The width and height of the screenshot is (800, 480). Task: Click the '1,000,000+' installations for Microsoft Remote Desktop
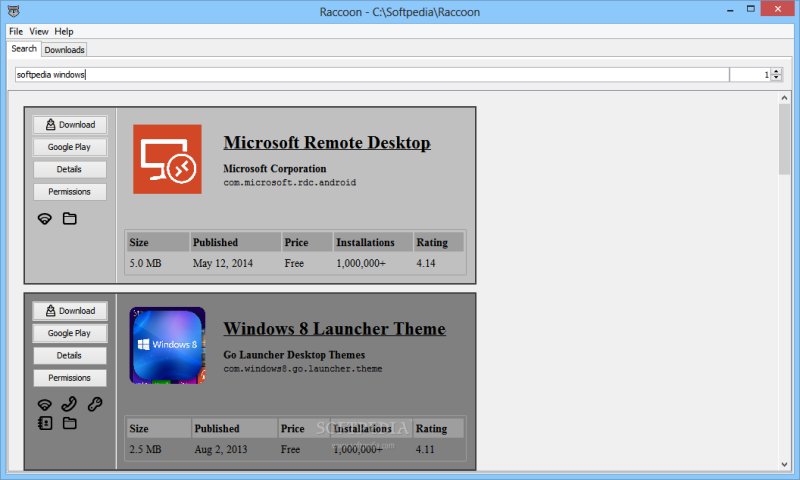pyautogui.click(x=361, y=263)
